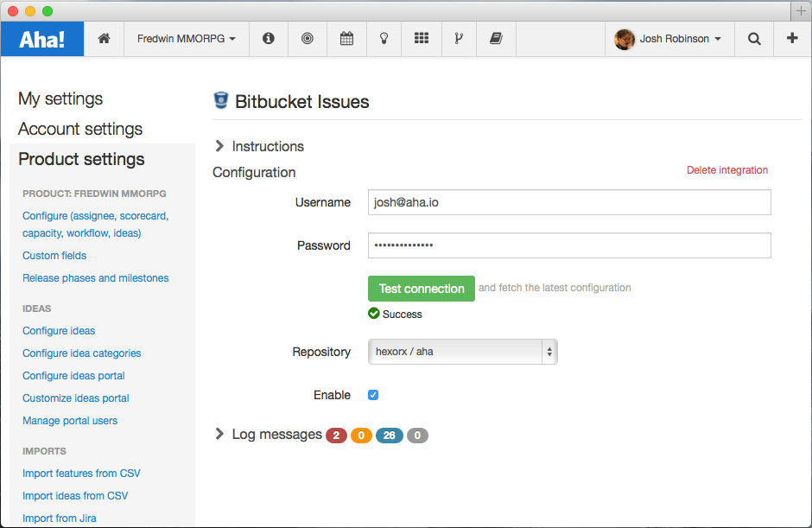
Task: Open Import from Jira link
Action: pyautogui.click(x=59, y=518)
